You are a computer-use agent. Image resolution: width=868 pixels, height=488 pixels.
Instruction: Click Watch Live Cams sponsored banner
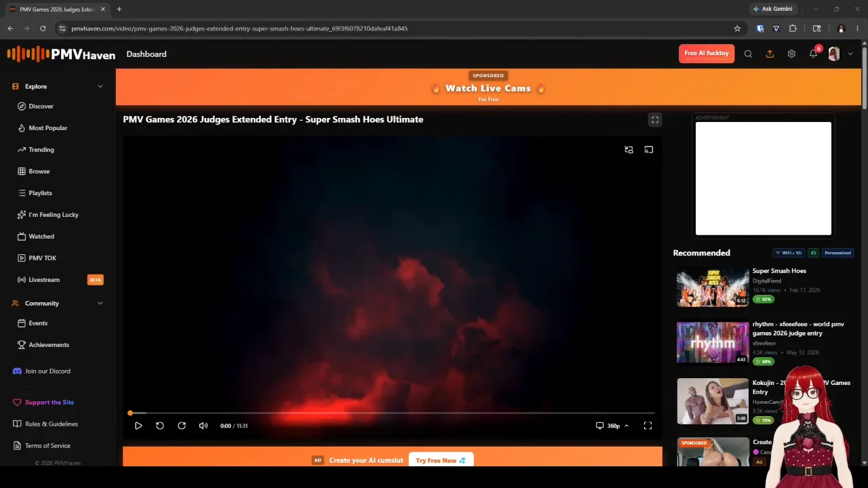(x=488, y=87)
